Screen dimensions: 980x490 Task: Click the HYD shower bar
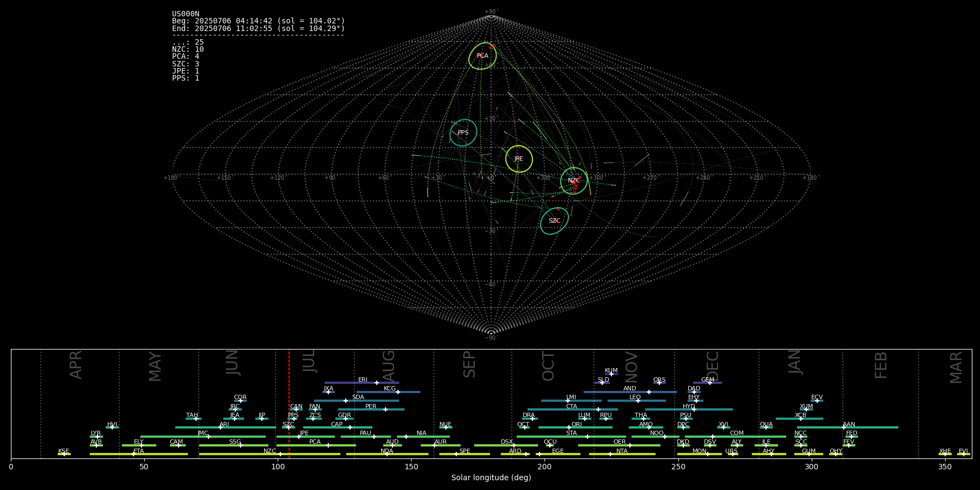pyautogui.click(x=689, y=409)
